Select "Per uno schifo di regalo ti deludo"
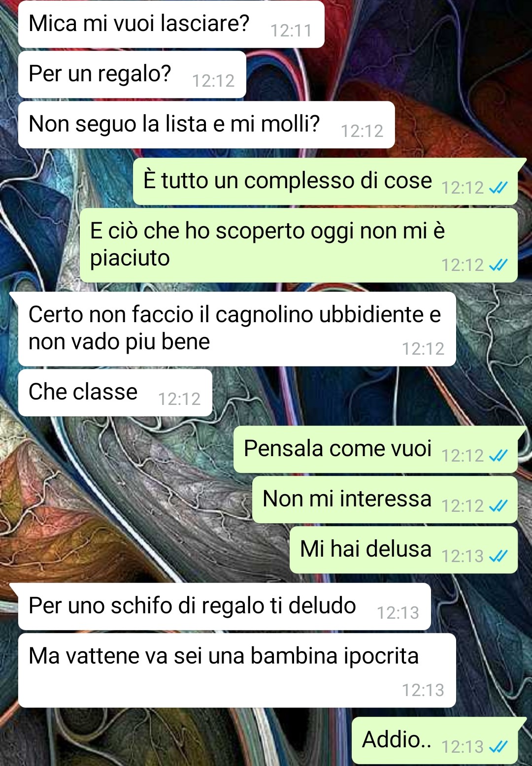 coord(224,606)
